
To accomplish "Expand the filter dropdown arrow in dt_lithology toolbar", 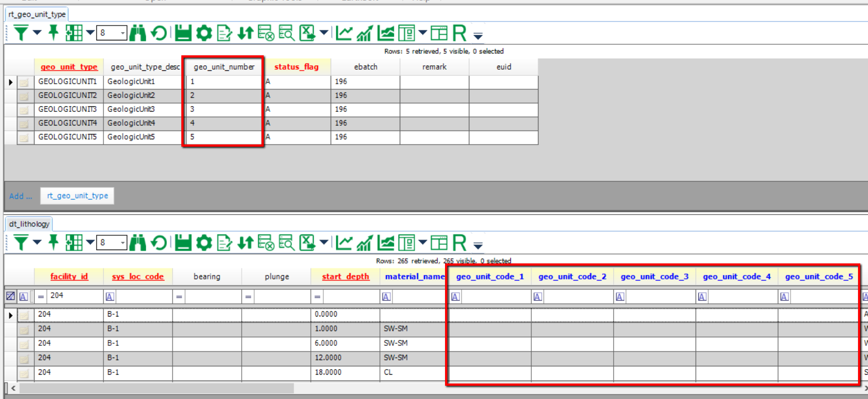I will pyautogui.click(x=37, y=242).
